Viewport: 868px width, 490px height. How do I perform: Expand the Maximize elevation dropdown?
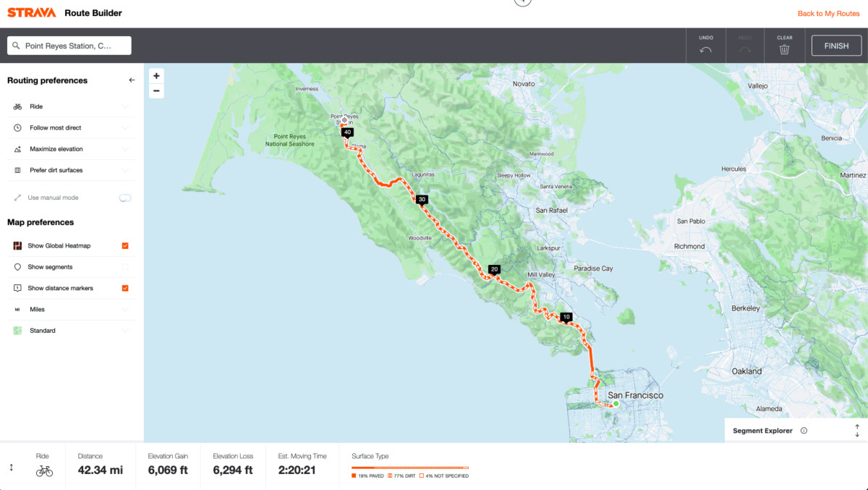pos(125,149)
